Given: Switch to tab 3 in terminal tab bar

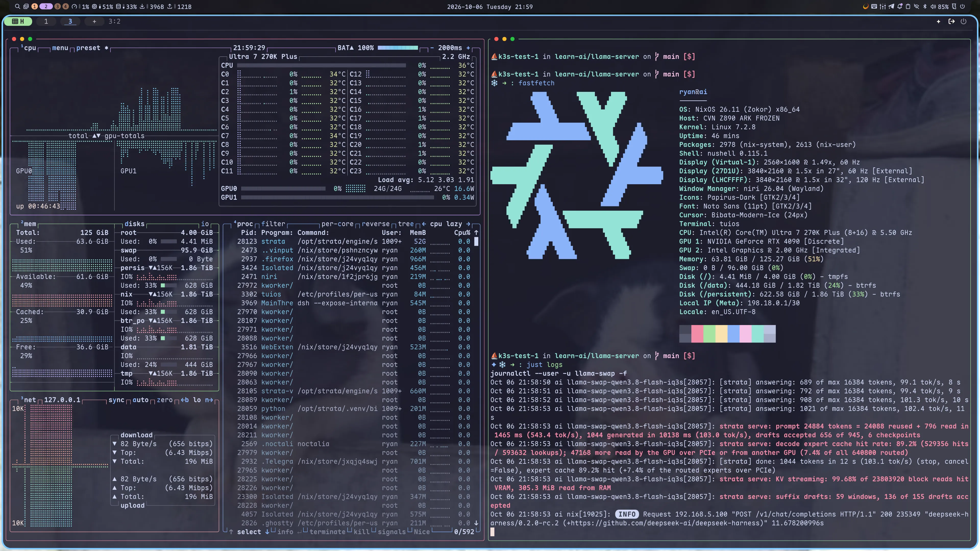Looking at the screenshot, I should pos(70,21).
